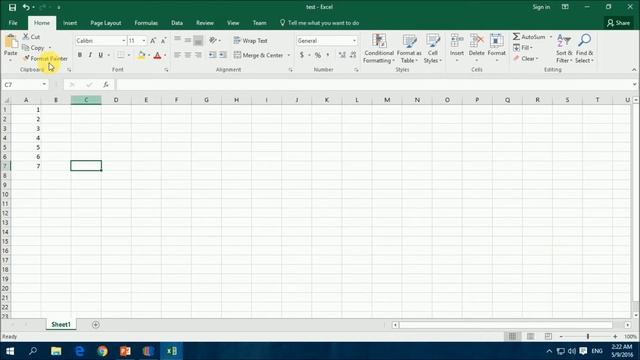Click the AutoSum sigma icon

(x=516, y=37)
